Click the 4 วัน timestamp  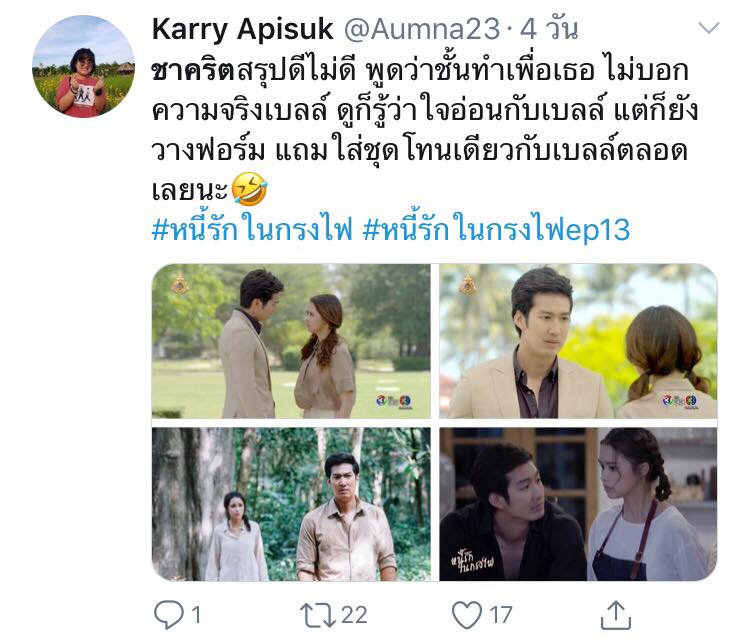(x=549, y=30)
